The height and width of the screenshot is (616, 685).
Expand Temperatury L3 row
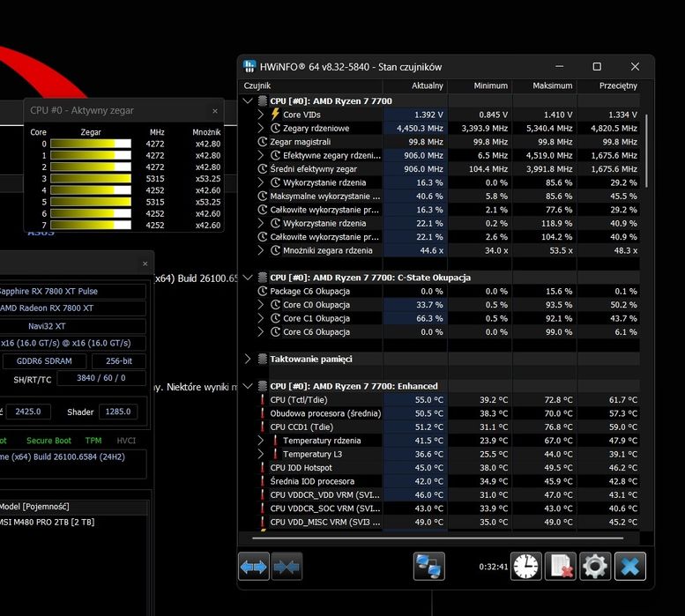pos(261,454)
